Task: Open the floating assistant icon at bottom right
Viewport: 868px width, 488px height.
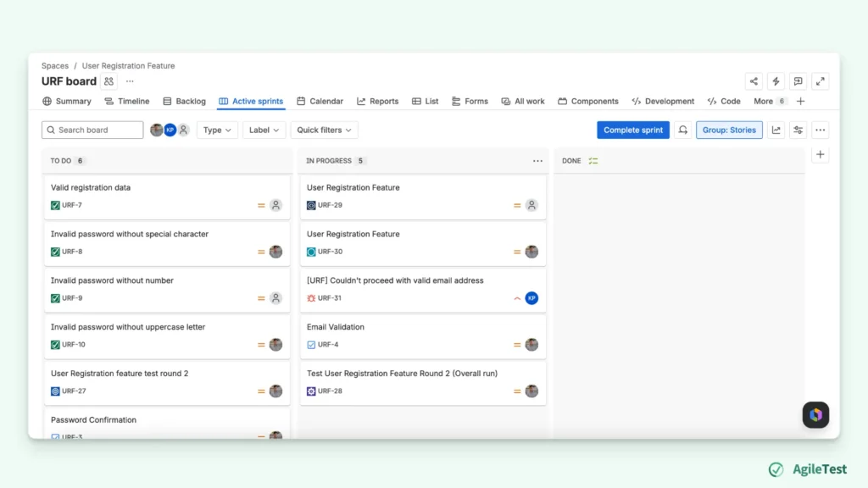Action: (815, 415)
